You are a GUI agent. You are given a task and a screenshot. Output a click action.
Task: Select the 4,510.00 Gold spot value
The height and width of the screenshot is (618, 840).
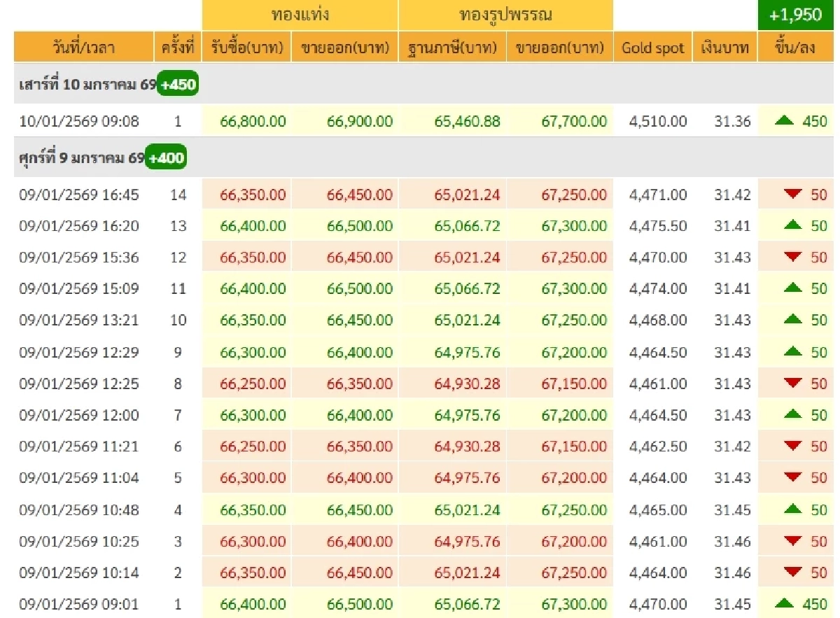pyautogui.click(x=657, y=121)
